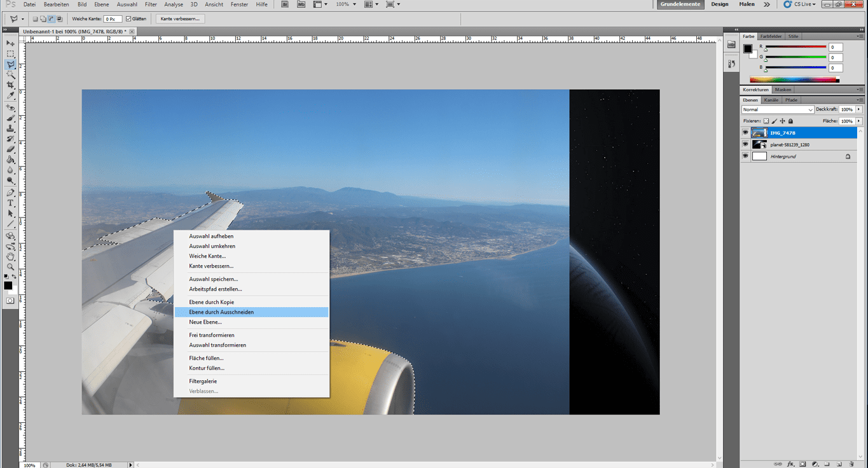Select the Zoom magnifier tool
The image size is (868, 468).
click(x=11, y=267)
